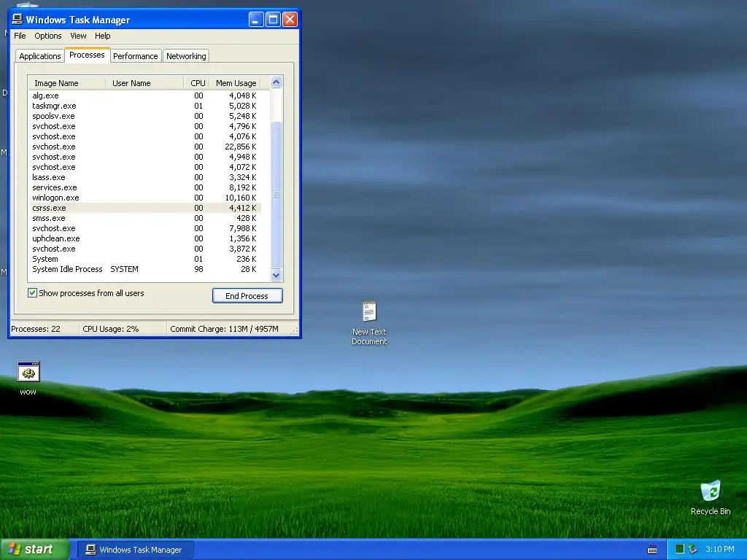Image resolution: width=747 pixels, height=560 pixels.
Task: Select svchost.exe using 4,076 K
Action: tap(145, 136)
